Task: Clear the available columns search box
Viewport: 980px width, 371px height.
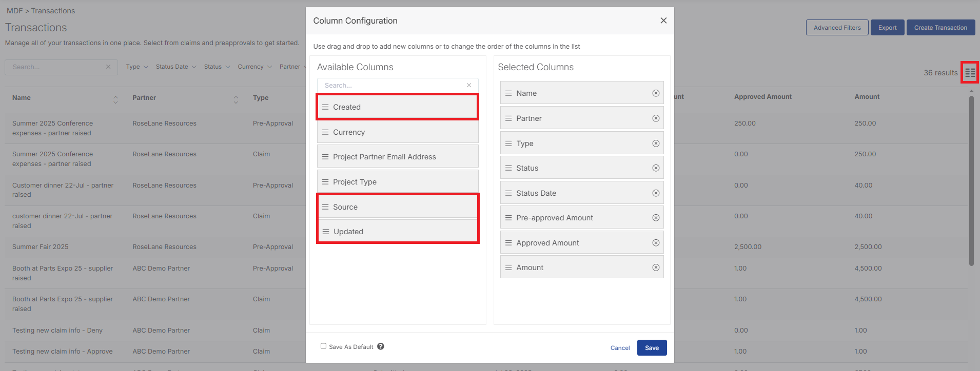Action: (469, 85)
